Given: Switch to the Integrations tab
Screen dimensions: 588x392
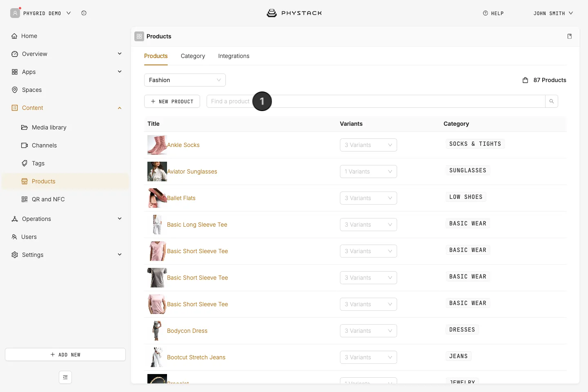Looking at the screenshot, I should pyautogui.click(x=234, y=56).
